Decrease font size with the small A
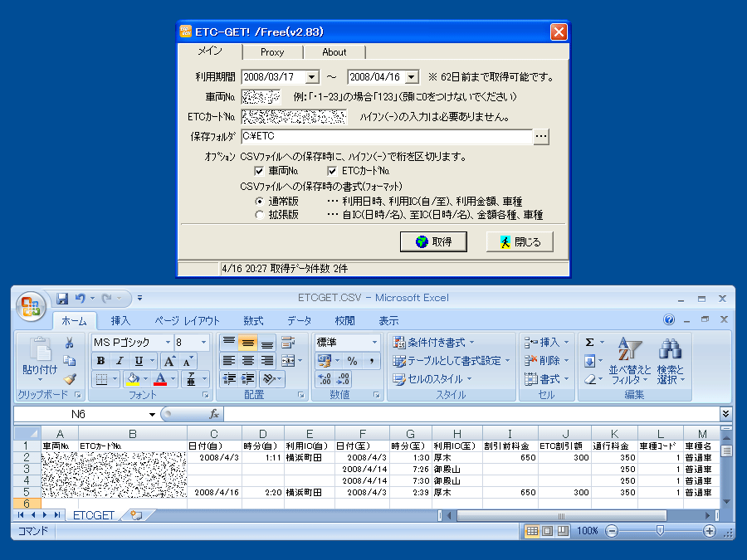 click(188, 361)
